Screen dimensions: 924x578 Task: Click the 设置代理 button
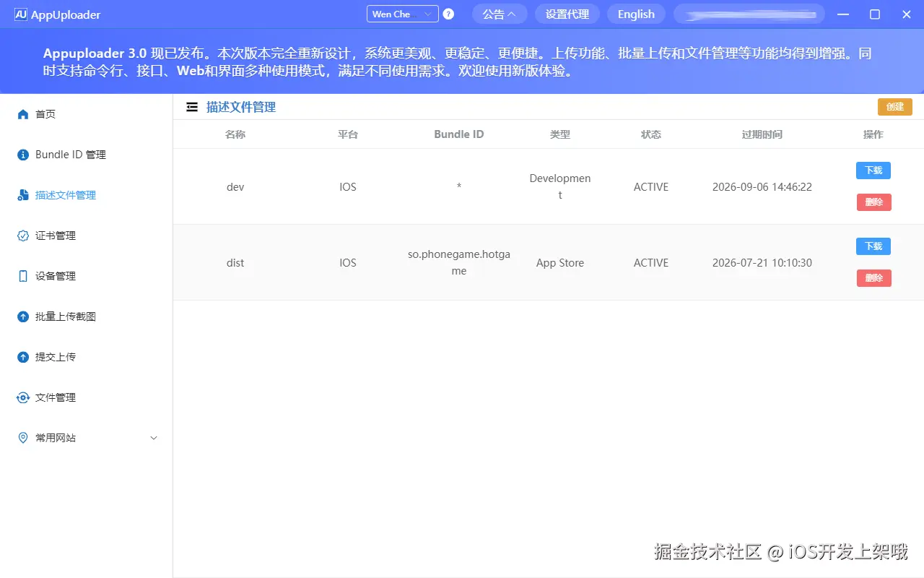point(567,14)
